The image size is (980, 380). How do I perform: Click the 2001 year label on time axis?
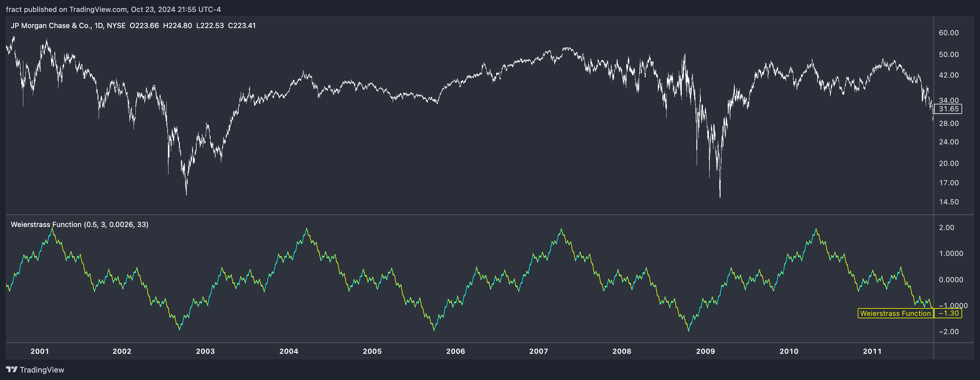[x=40, y=351]
